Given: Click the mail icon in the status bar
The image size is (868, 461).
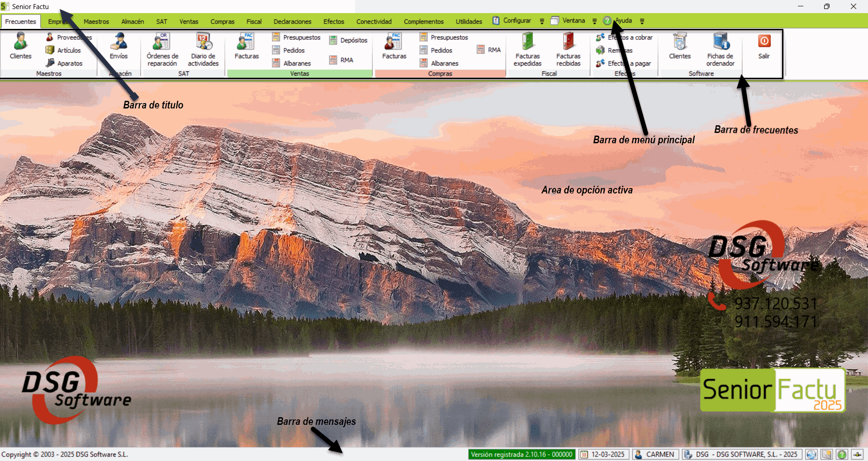Looking at the screenshot, I should (x=827, y=454).
